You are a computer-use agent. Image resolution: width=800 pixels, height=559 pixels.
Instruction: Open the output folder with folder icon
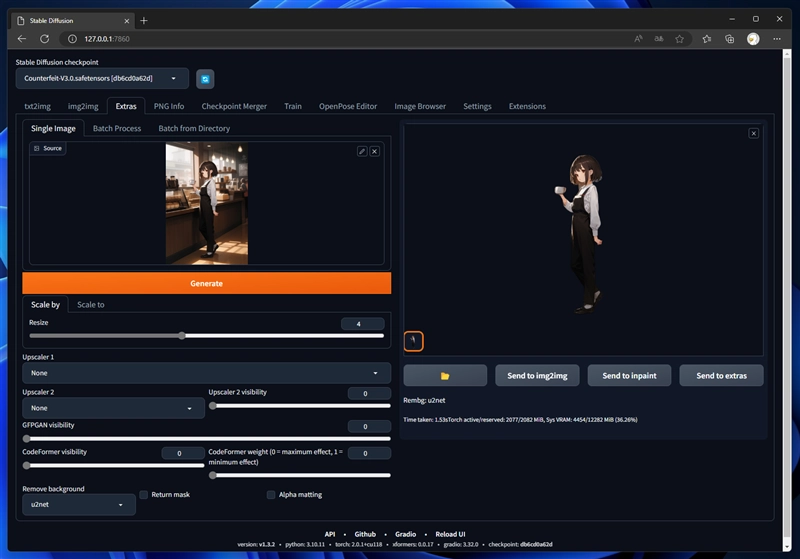(445, 375)
